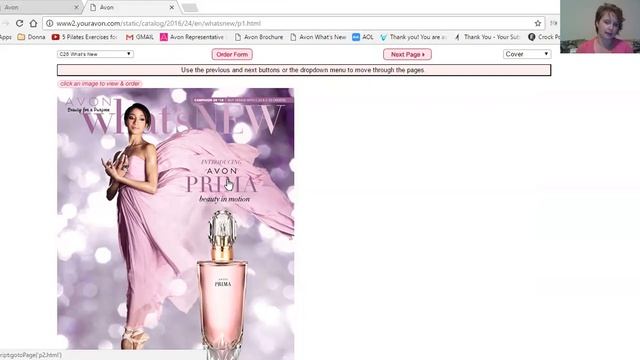640x360 pixels.
Task: View site information icon in address bar
Action: pos(49,23)
